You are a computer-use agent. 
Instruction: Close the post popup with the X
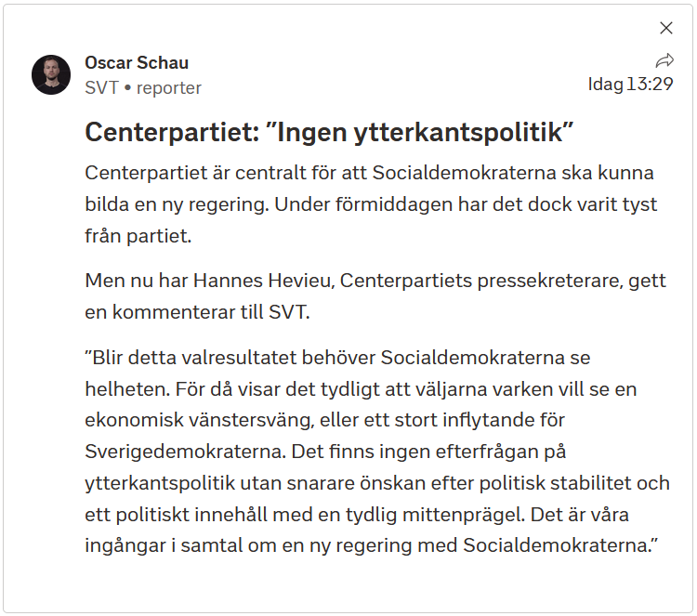[x=666, y=28]
